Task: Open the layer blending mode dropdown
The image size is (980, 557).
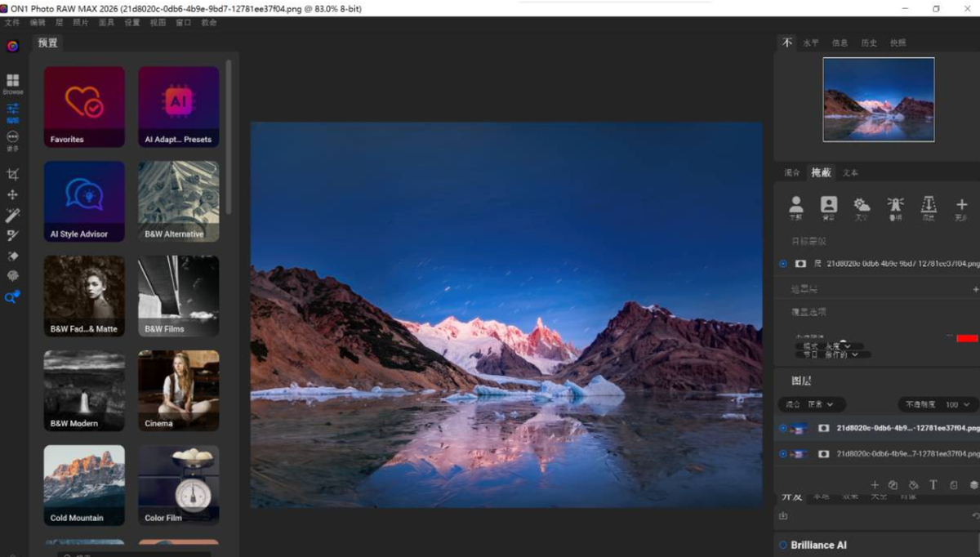Action: [812, 404]
